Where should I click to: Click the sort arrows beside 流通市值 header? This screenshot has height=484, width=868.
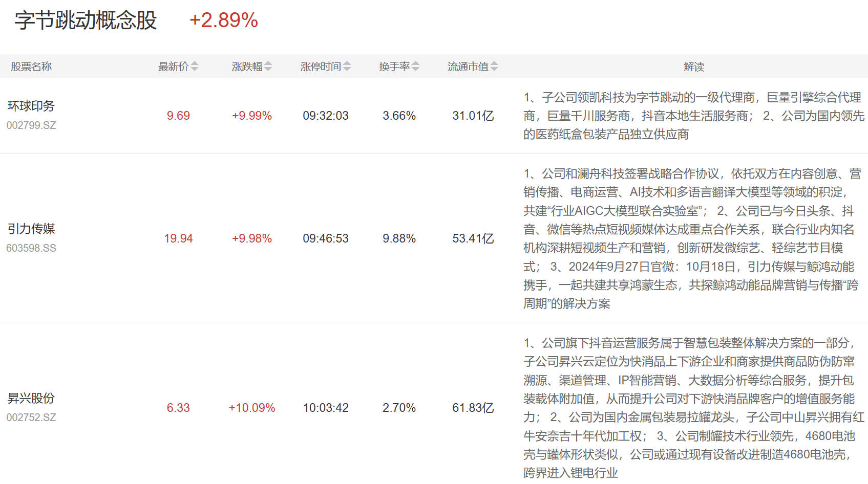[494, 66]
